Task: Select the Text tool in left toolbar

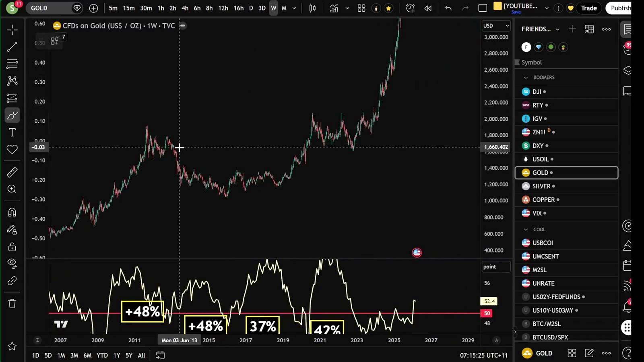Action: click(x=12, y=132)
